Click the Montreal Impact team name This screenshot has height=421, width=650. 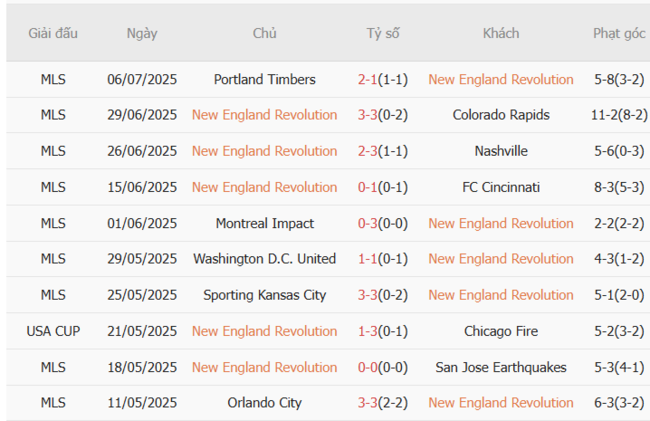(x=265, y=223)
